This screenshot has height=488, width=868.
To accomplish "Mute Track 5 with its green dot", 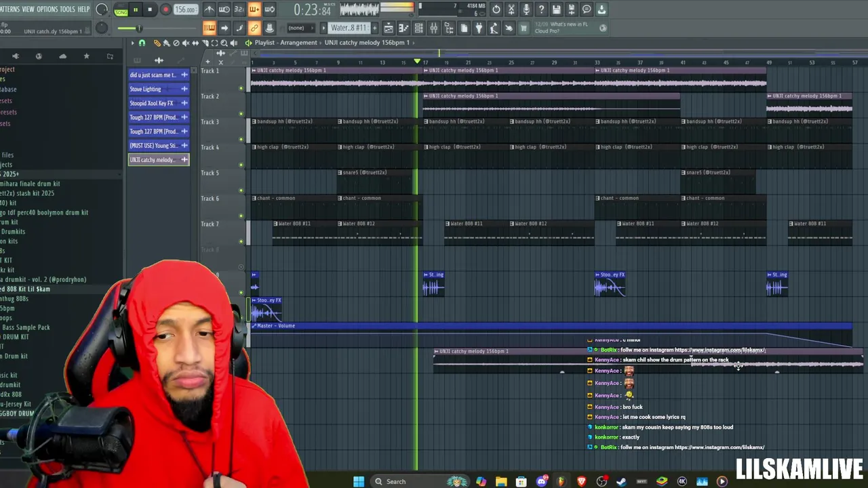I will [x=241, y=190].
